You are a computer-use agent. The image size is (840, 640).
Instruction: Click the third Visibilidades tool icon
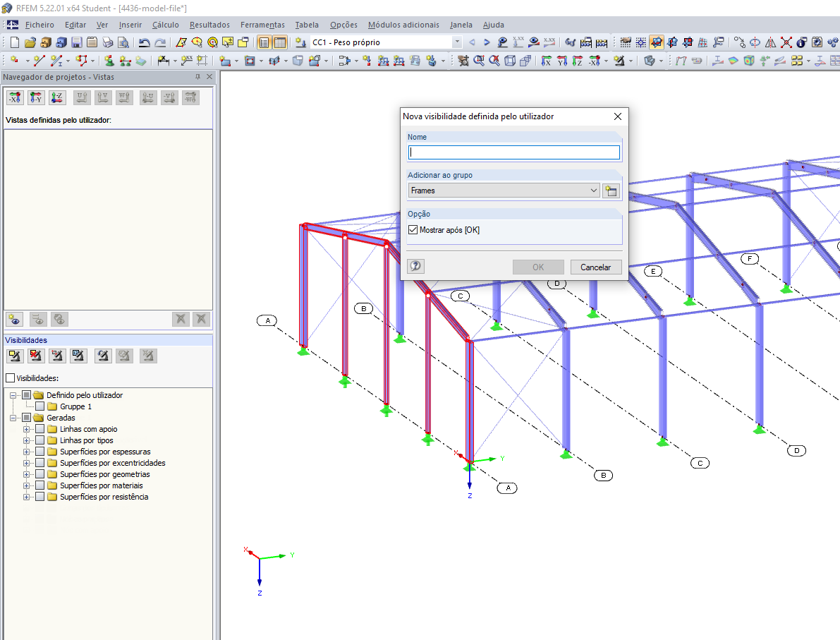(57, 356)
